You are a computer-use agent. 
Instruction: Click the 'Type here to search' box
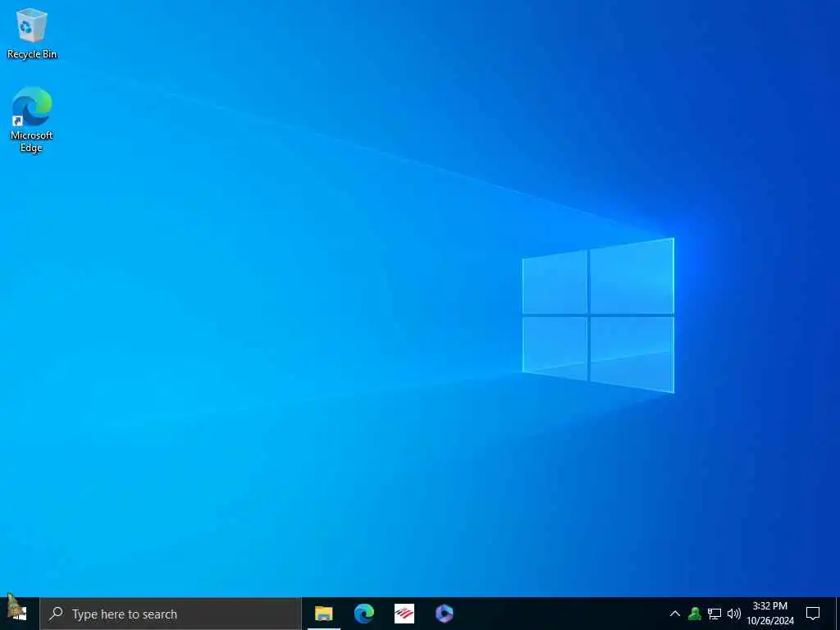pyautogui.click(x=171, y=614)
